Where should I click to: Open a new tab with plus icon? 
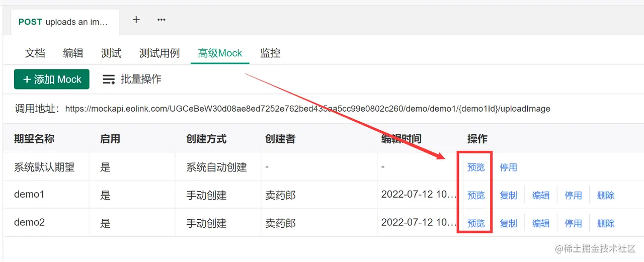(x=136, y=20)
